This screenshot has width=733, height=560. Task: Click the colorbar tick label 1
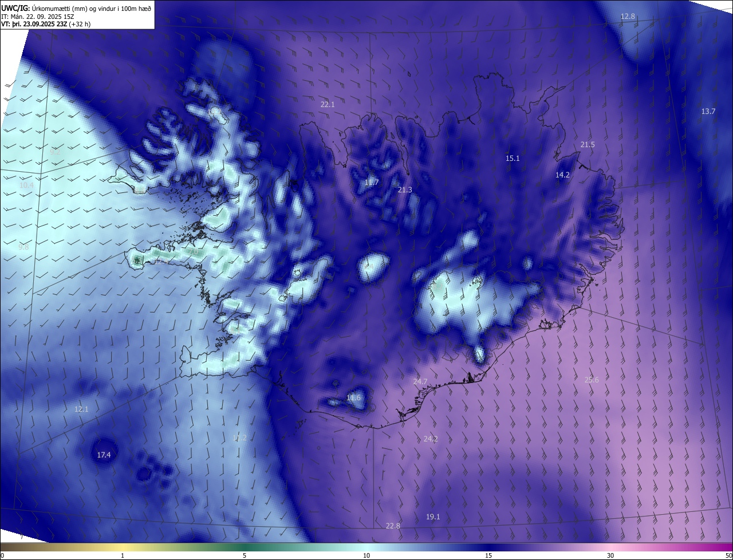click(x=123, y=555)
